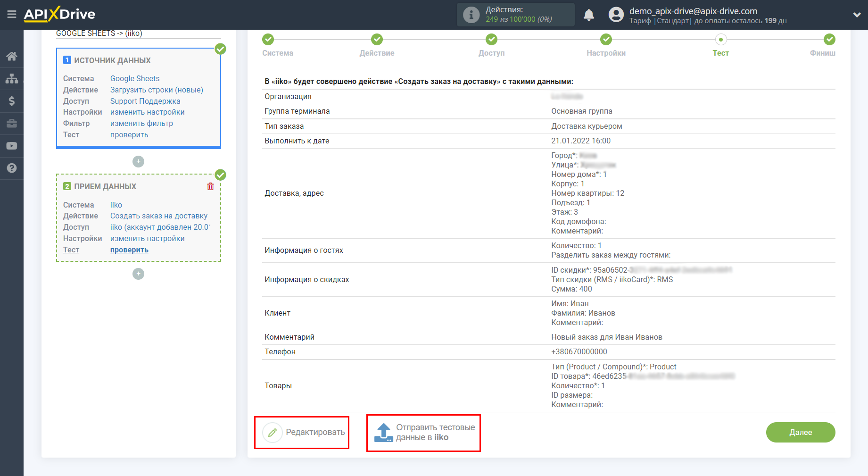Add step after data receiver block
Viewport: 868px width, 476px height.
click(138, 274)
